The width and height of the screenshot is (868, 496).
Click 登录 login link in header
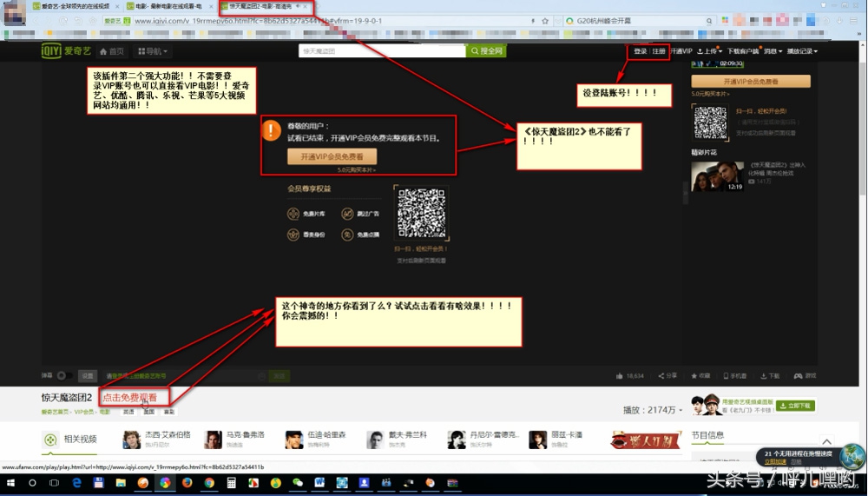641,51
